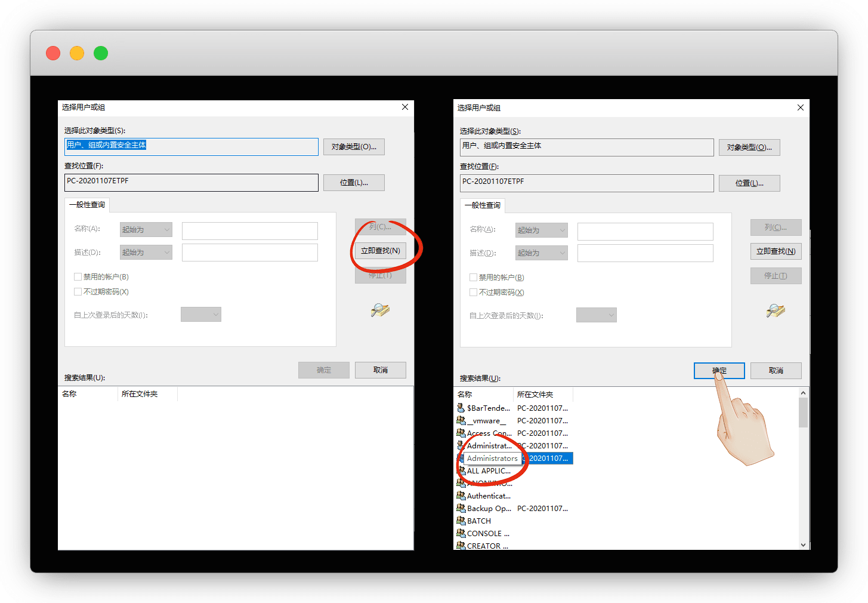
Task: Switch to 一般性查询 tab in left dialog
Action: click(87, 205)
